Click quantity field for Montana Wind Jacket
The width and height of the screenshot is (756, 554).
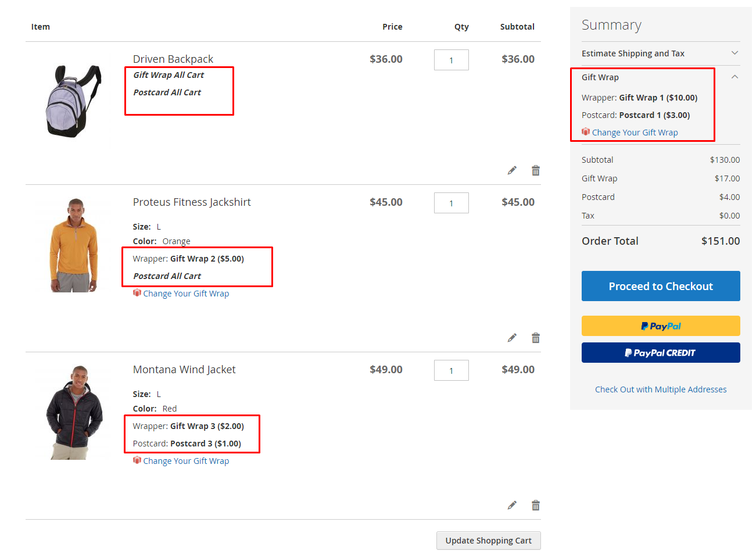(451, 370)
